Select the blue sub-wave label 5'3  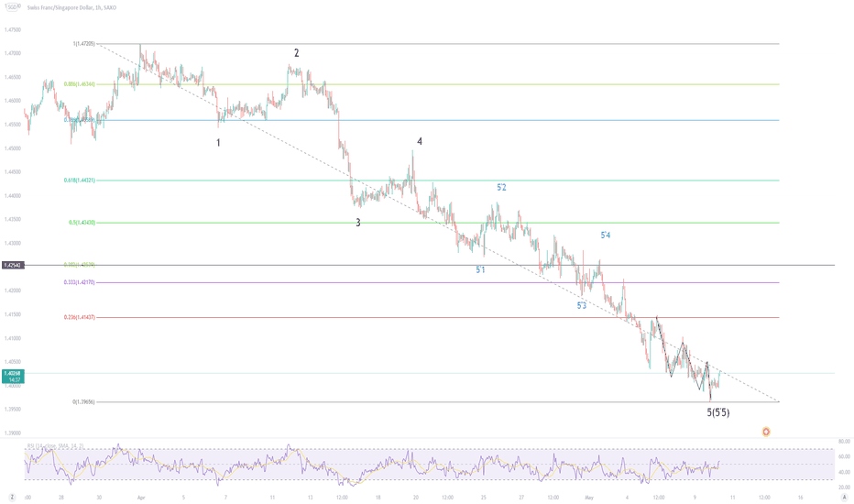(x=582, y=306)
